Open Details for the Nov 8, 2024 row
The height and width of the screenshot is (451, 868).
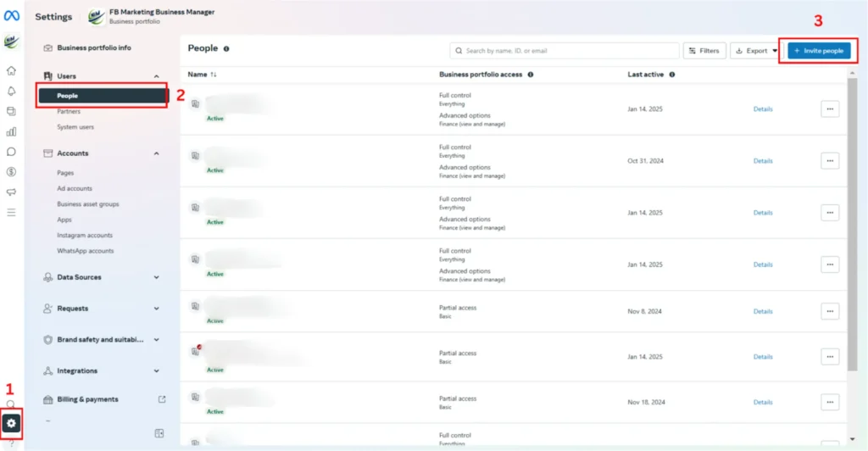click(x=763, y=312)
